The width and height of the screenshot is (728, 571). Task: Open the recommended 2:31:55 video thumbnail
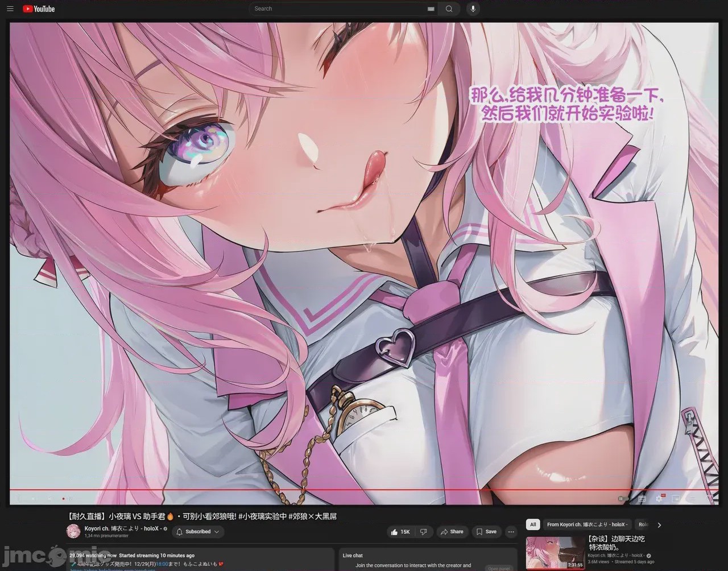tap(555, 552)
